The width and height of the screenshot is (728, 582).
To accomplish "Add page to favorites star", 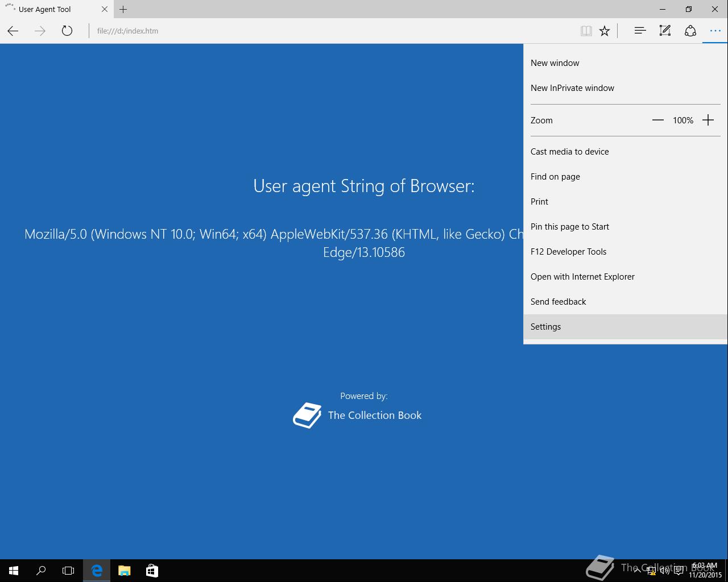I will (605, 31).
